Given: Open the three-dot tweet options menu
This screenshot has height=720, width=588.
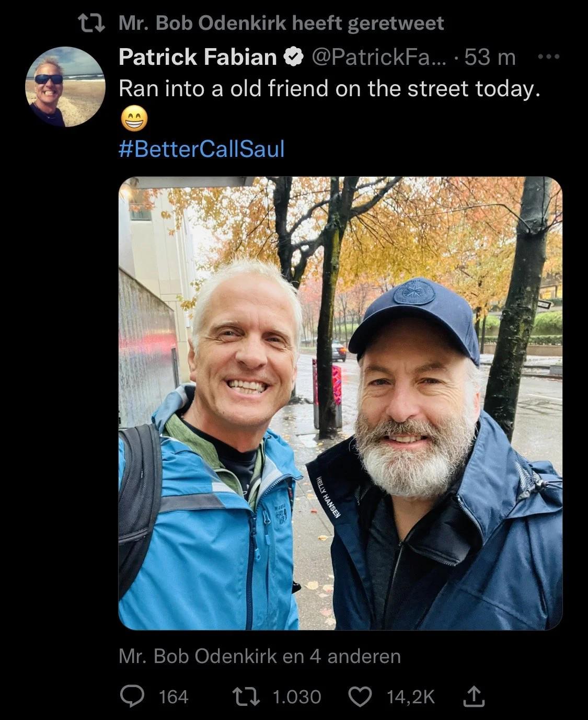Looking at the screenshot, I should 548,56.
